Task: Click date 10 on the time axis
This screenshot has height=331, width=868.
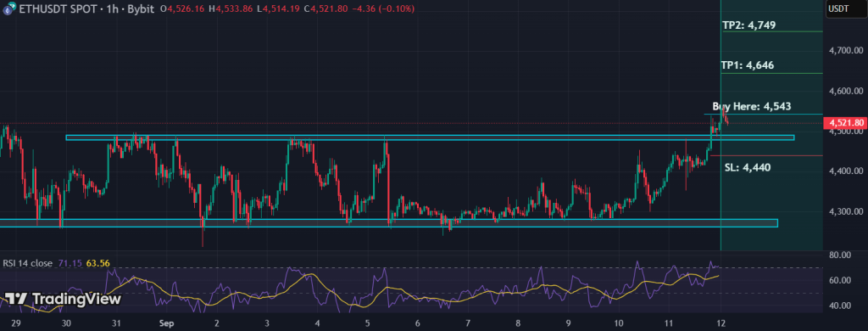Action: click(618, 323)
